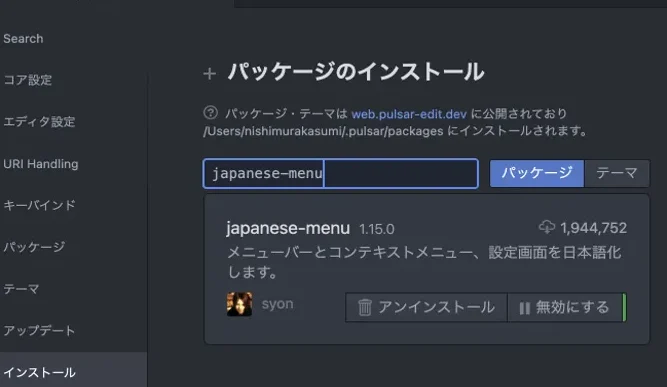
Task: Click the japanese-menu package description text
Action: [424, 262]
